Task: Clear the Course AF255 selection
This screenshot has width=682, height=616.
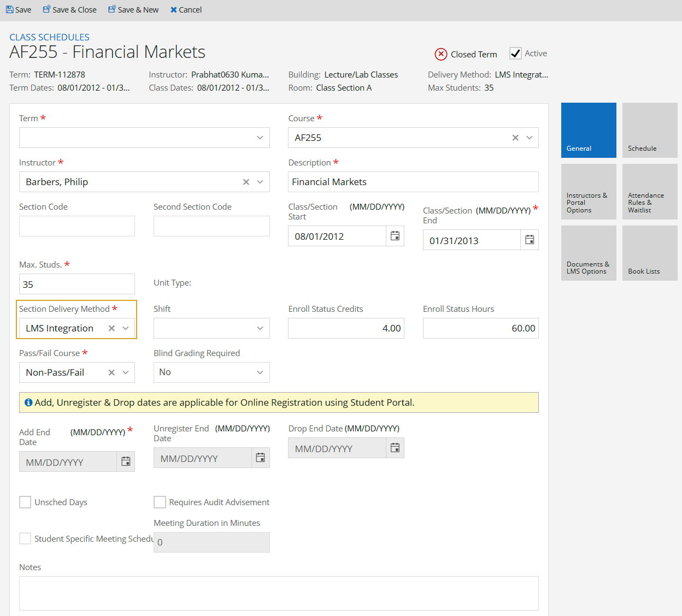Action: (x=515, y=138)
